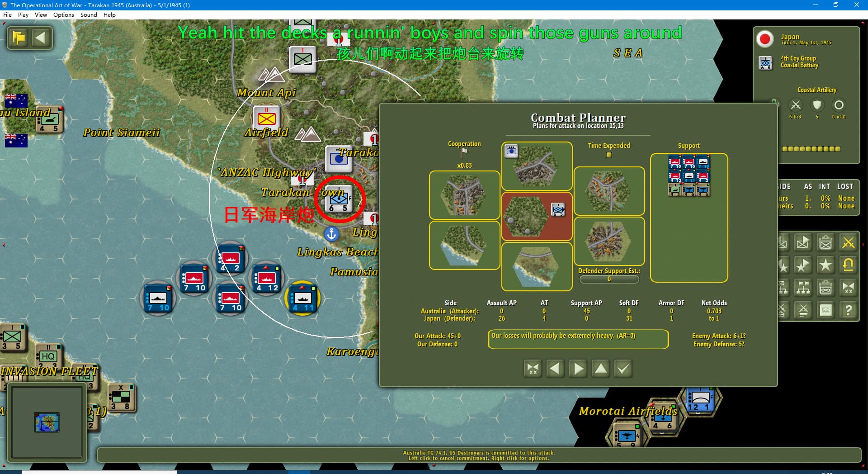Click the yellow flag button at top left
868x474 pixels.
[19, 38]
